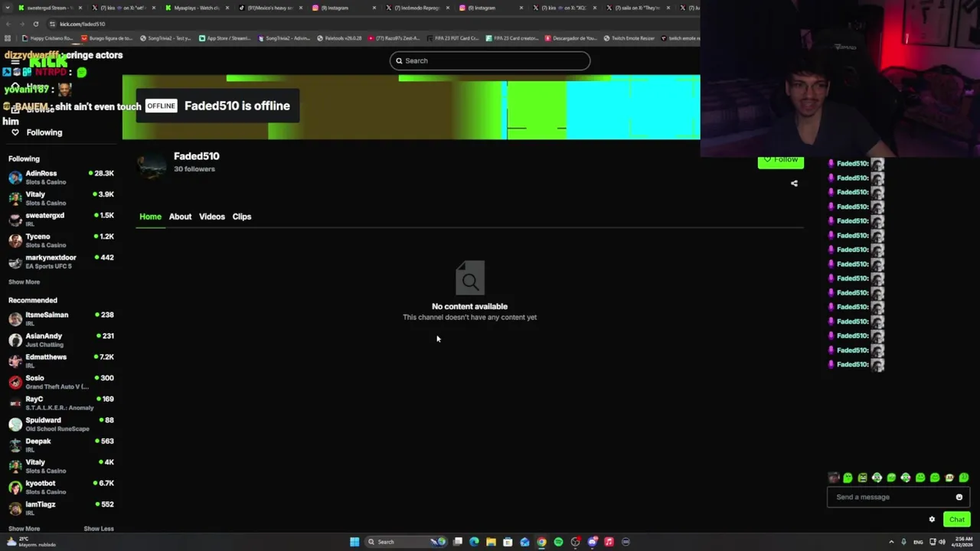Open FIFA 23 FUT Card Cr... bookmark
The image size is (980, 551).
click(x=453, y=38)
